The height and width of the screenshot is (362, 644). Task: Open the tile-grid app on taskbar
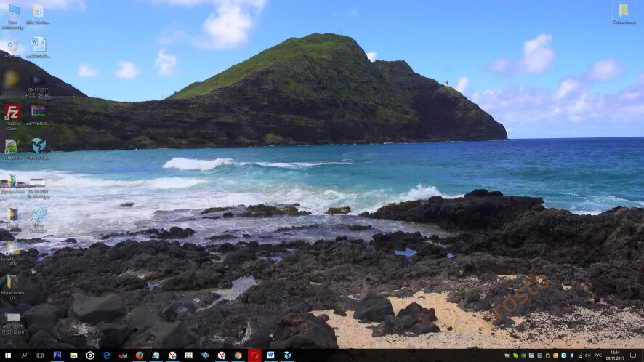(188, 355)
